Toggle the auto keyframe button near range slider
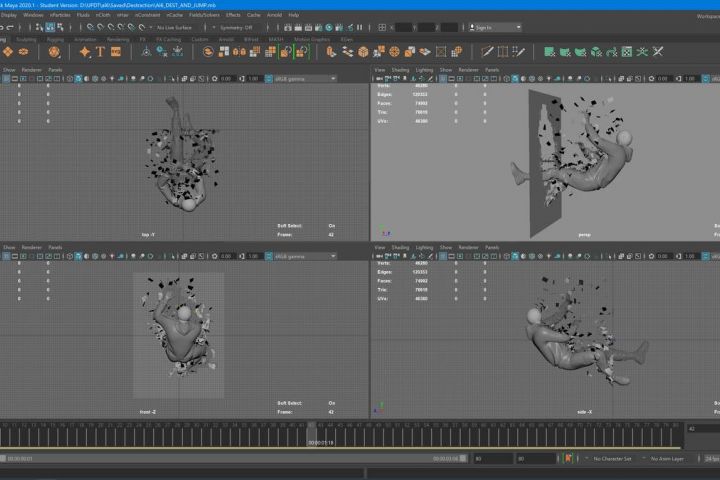This screenshot has height=480, width=720. 568,458
